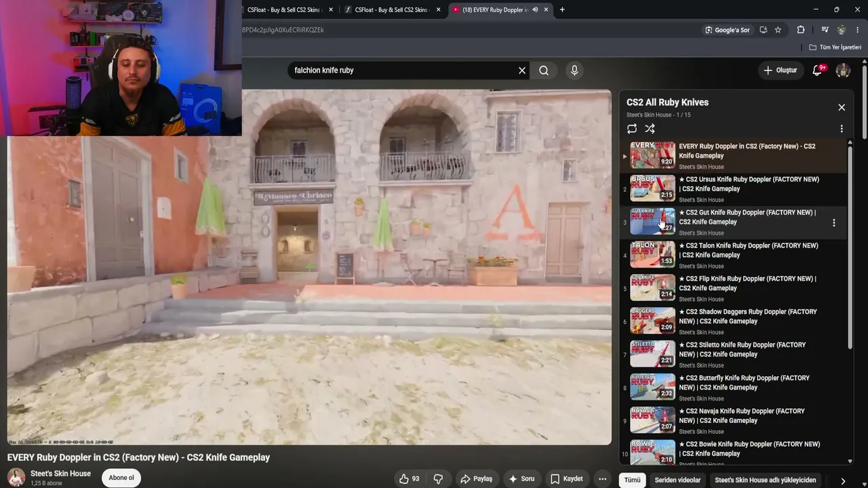Click the playlist scroll-down arrow
This screenshot has width=868, height=488.
850,462
